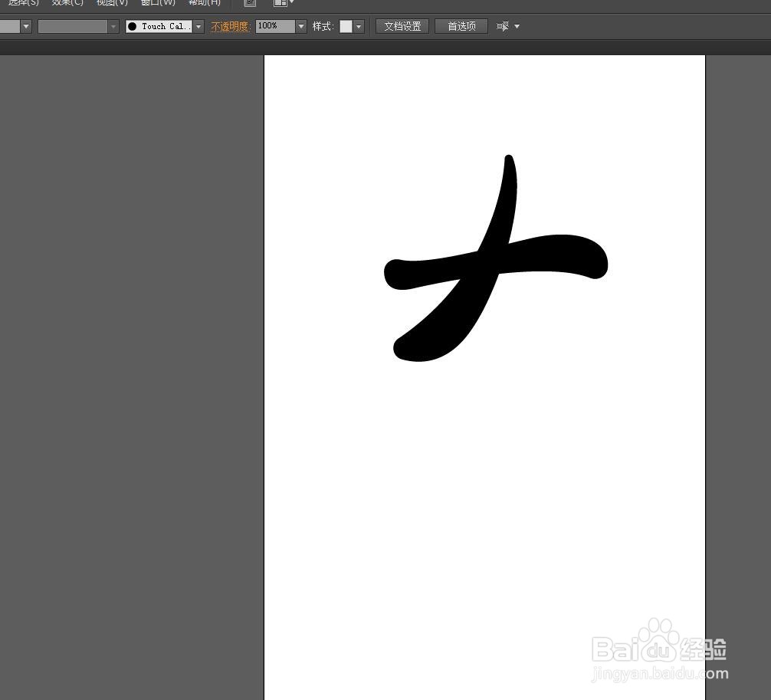The height and width of the screenshot is (700, 771).
Task: Expand dropdown arrow after the align icon
Action: pos(517,27)
